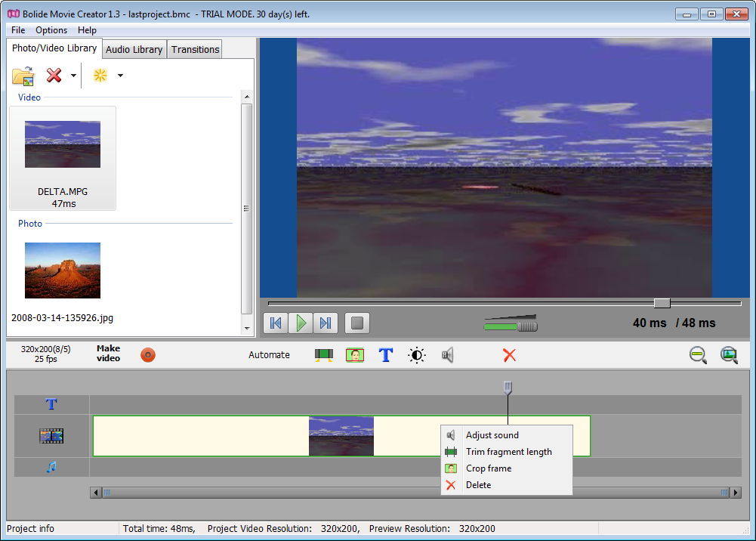The width and height of the screenshot is (756, 541).
Task: Select the Photo/Video Library tab
Action: (x=54, y=48)
